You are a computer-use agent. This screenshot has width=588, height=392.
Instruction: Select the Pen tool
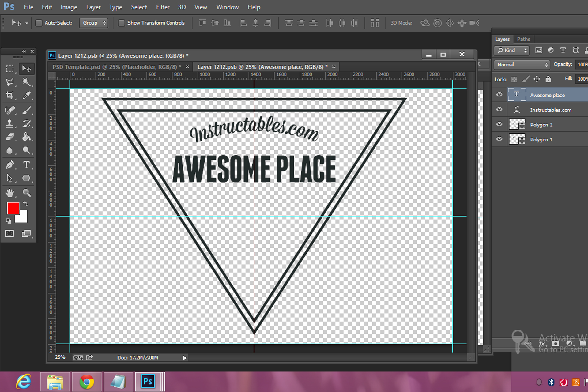tap(10, 165)
